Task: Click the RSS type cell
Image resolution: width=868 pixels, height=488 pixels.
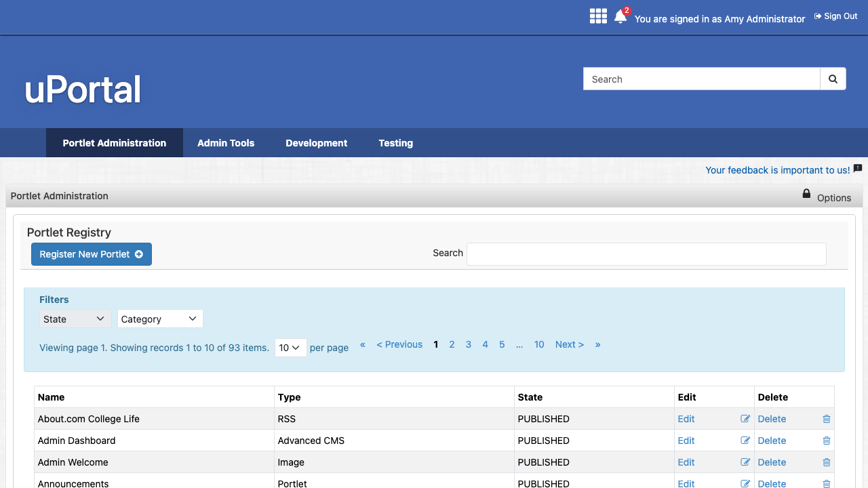Action: pos(395,419)
